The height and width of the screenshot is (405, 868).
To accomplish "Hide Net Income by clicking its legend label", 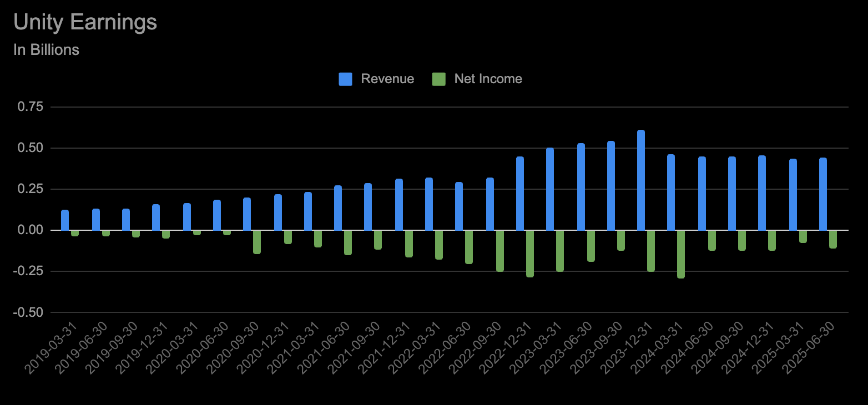I will [x=488, y=79].
